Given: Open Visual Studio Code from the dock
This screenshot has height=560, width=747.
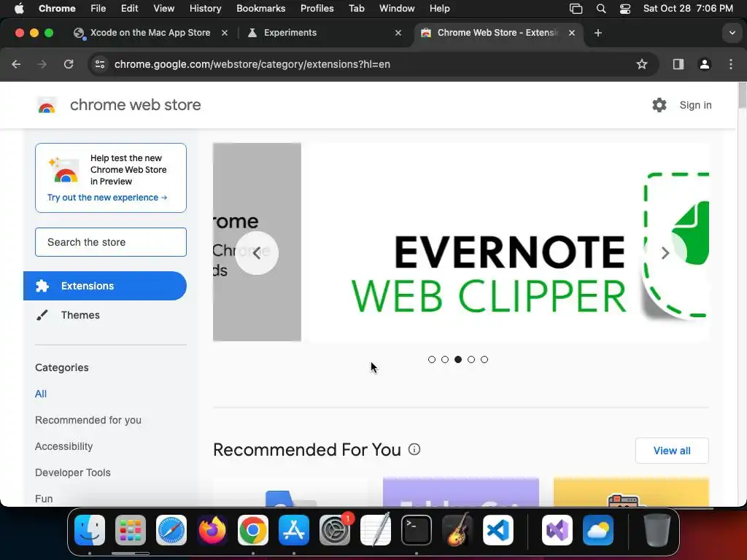Looking at the screenshot, I should [498, 530].
